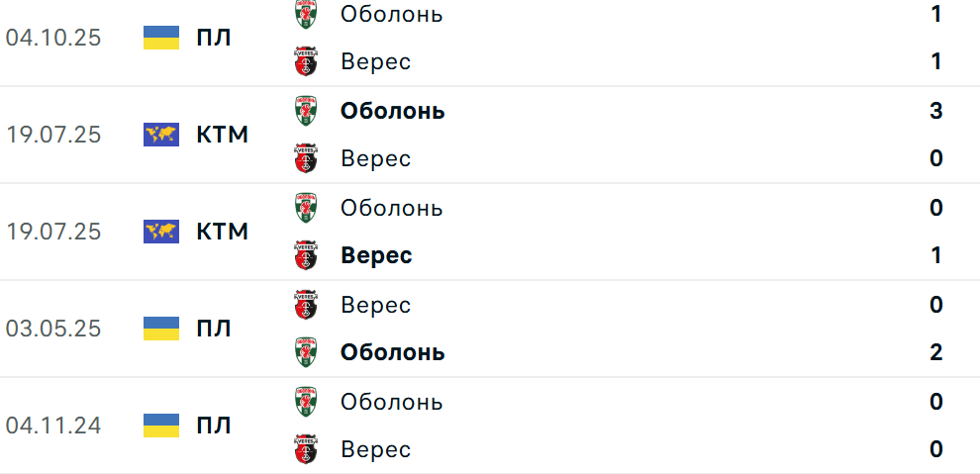The image size is (980, 474).
Task: Click the Ukraine flag beside 04.10.25
Action: [161, 38]
